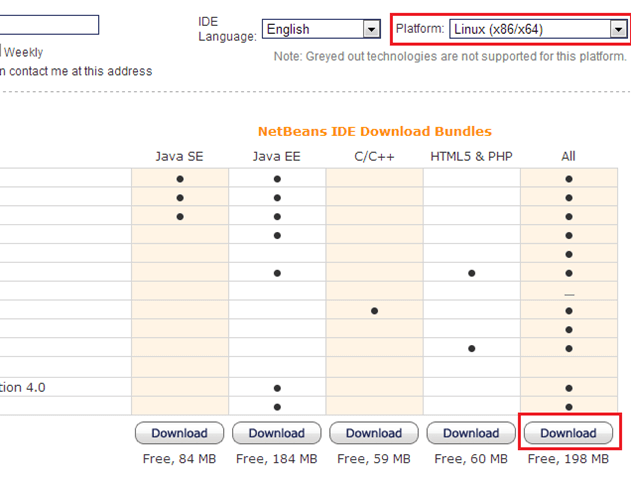This screenshot has height=480, width=631.
Task: Click the 'tion 4.0' row label
Action: (x=23, y=387)
